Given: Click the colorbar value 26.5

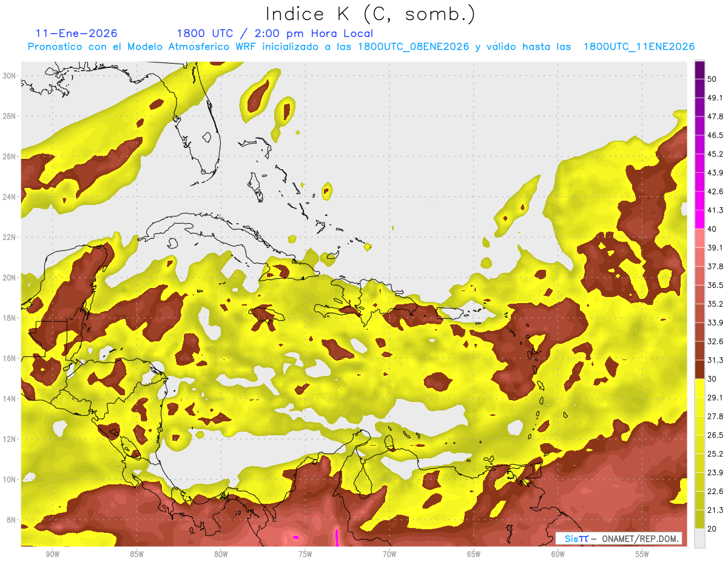Looking at the screenshot, I should 715,435.
